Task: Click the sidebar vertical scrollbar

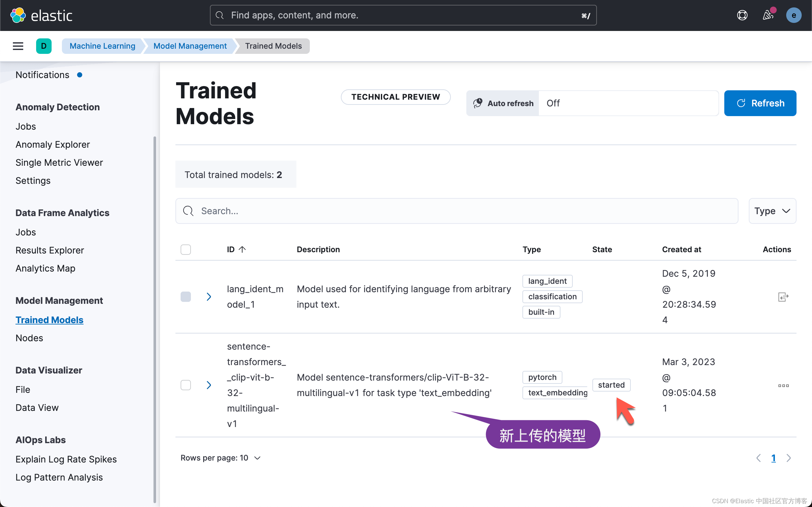Action: coord(154,319)
